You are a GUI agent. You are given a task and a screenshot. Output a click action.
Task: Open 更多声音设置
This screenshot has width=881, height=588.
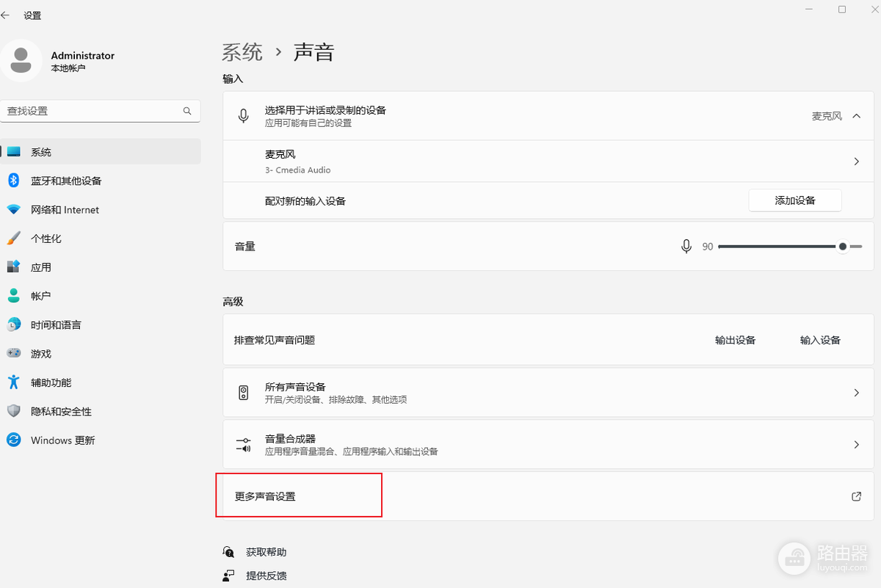tap(548, 496)
